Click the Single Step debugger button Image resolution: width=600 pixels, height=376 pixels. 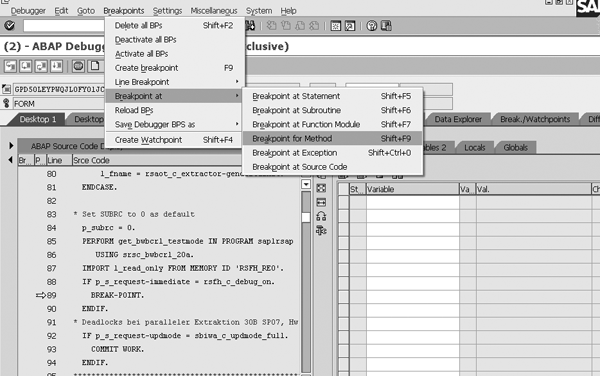pyautogui.click(x=10, y=66)
